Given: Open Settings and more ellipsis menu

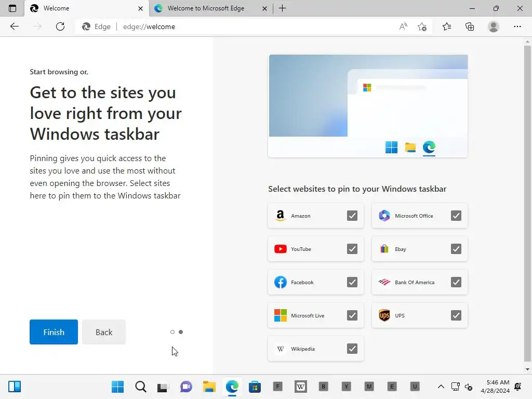Looking at the screenshot, I should (x=517, y=26).
